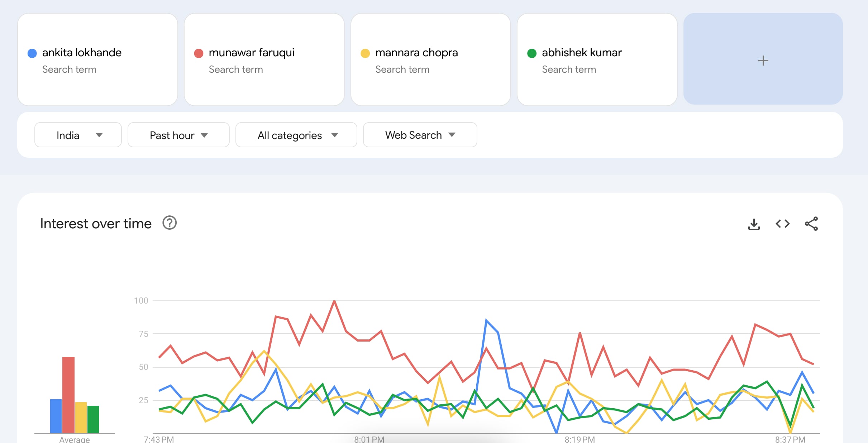Share the Interest over time chart
868x443 pixels.
811,224
